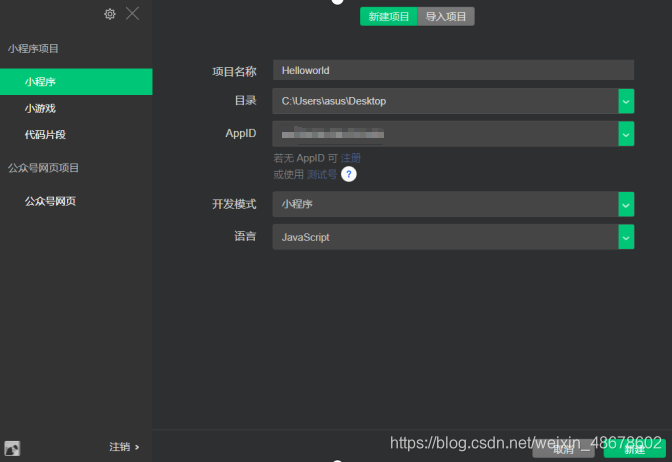The image size is (672, 462).
Task: Click the 公众号网页项目 section heading
Action: coord(43,168)
